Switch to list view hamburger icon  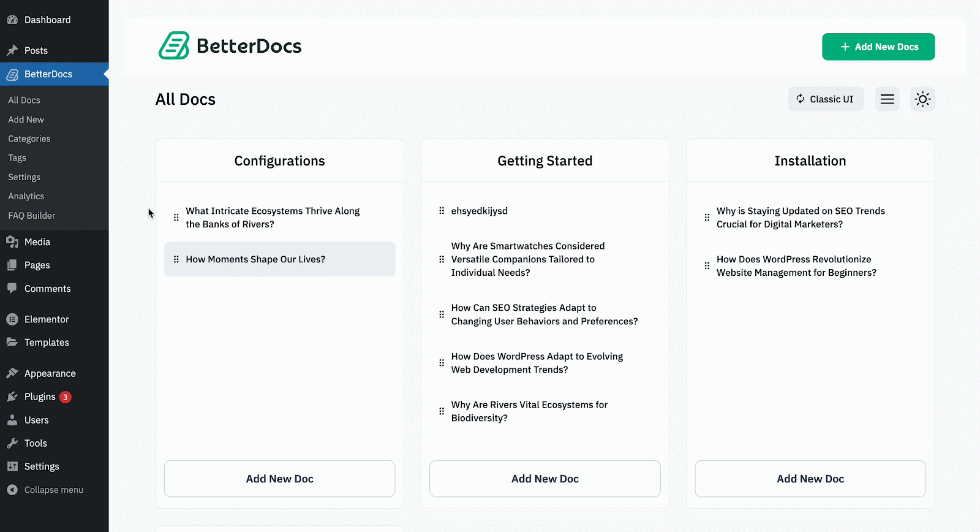point(888,99)
